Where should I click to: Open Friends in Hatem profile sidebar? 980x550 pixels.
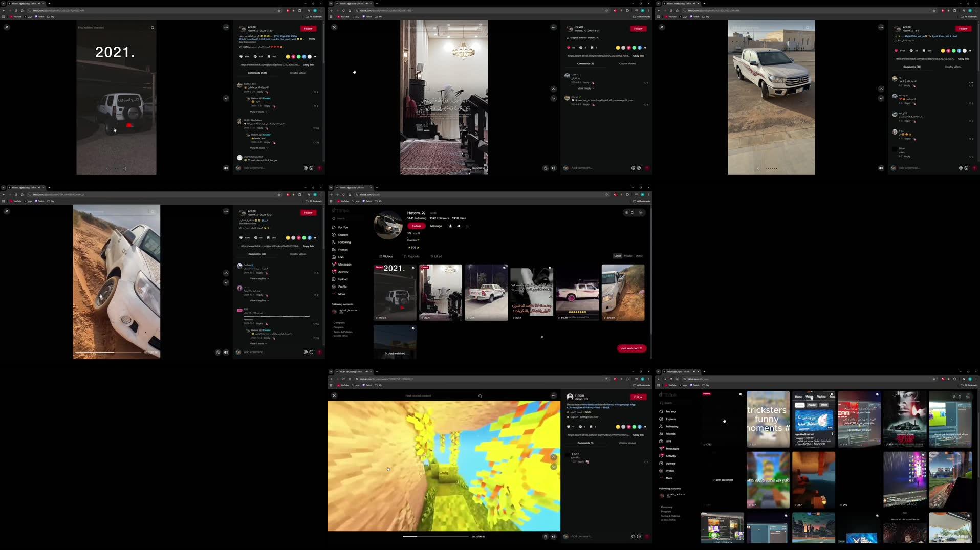click(x=340, y=250)
